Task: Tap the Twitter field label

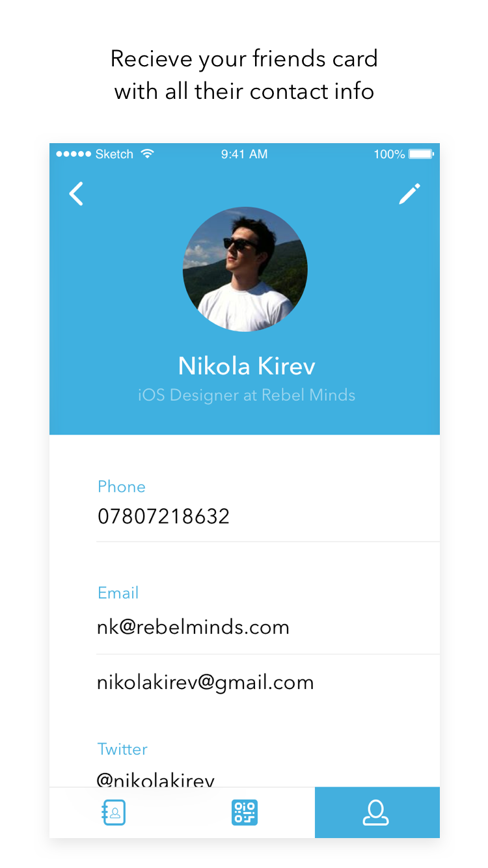Action: (122, 749)
